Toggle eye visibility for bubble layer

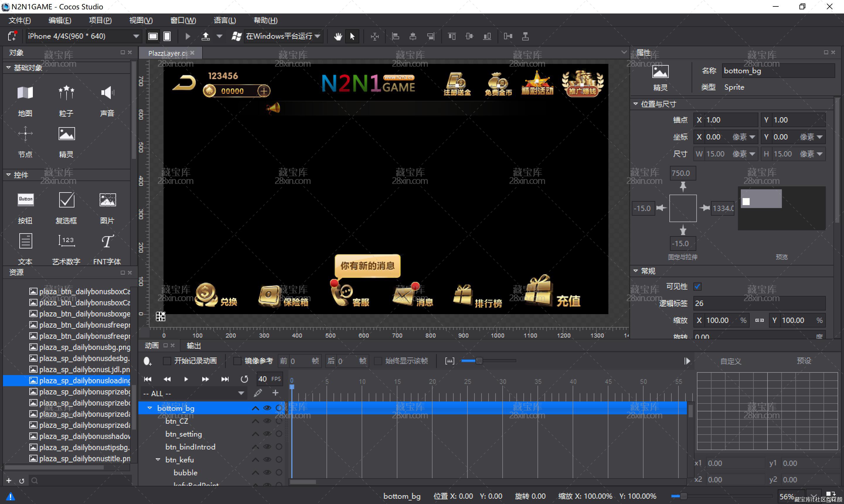click(x=267, y=472)
